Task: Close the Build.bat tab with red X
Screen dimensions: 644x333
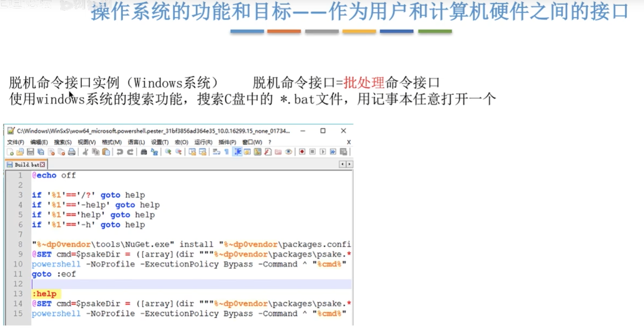Action: pos(42,165)
